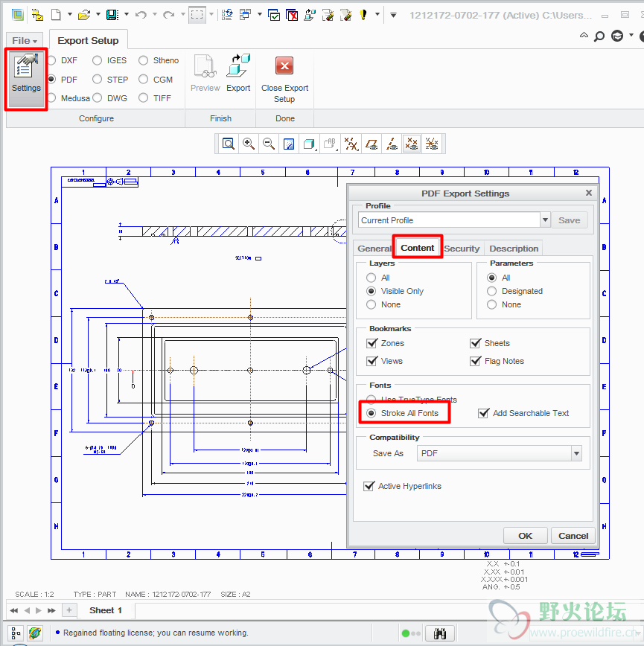644x646 pixels.
Task: Click the window with red X icon
Action: point(292,15)
